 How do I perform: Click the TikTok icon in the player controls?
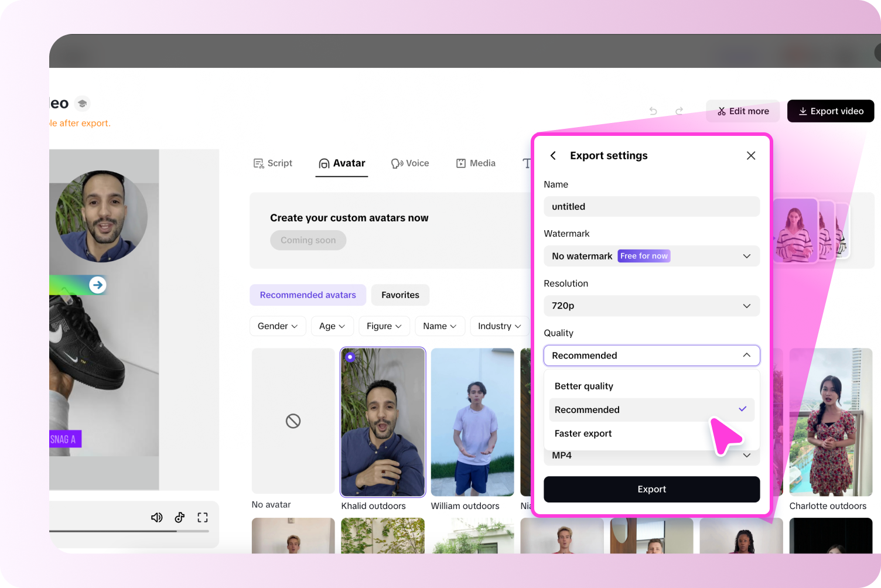click(179, 517)
